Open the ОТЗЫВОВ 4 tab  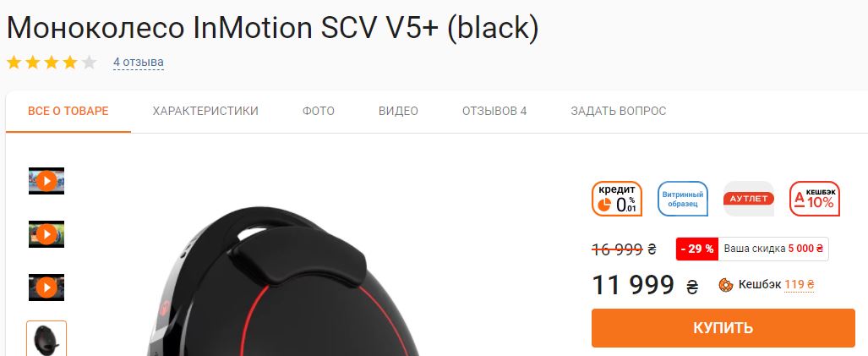[494, 111]
